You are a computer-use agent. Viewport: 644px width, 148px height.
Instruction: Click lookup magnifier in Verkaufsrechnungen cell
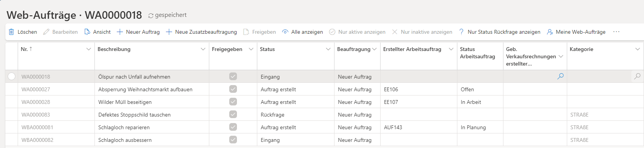(x=561, y=76)
